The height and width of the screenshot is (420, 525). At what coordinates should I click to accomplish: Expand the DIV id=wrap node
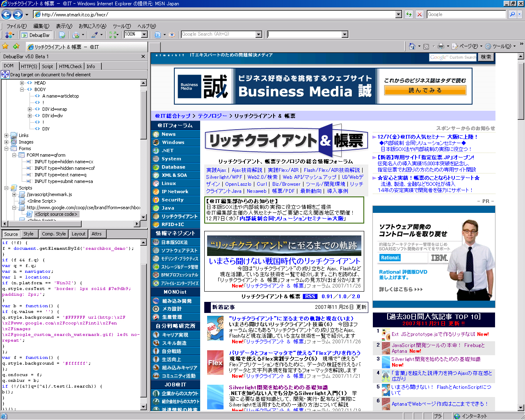tap(30, 109)
